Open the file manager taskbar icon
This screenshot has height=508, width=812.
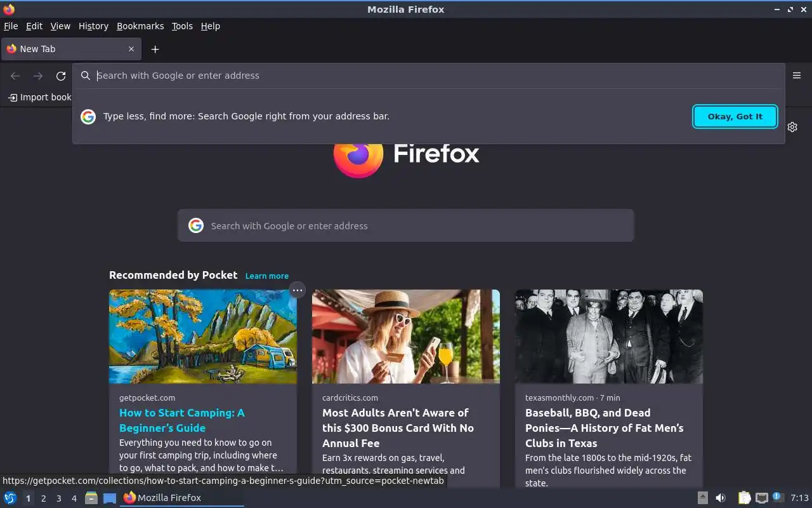(91, 498)
